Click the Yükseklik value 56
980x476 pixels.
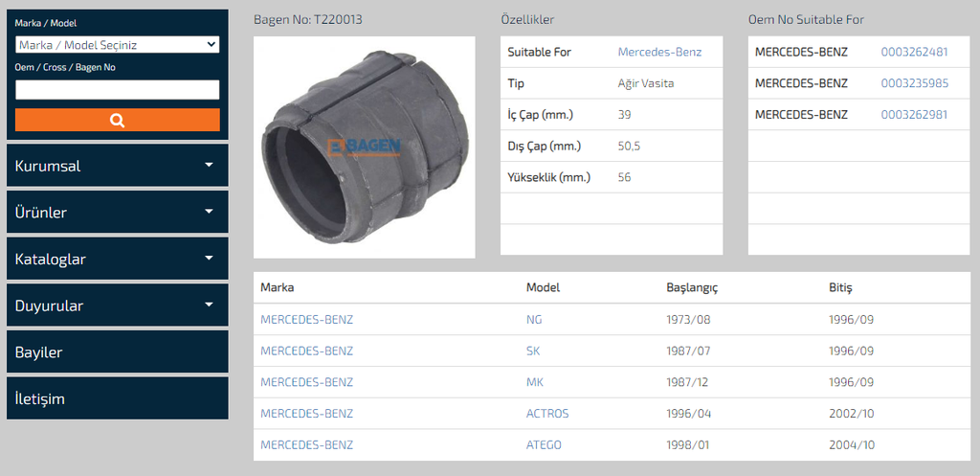tap(624, 177)
